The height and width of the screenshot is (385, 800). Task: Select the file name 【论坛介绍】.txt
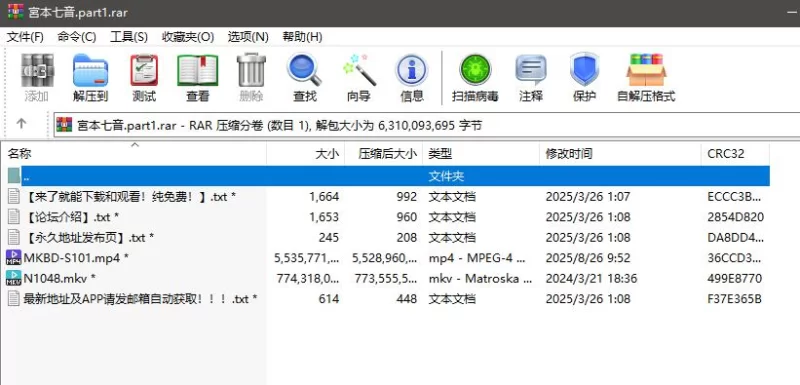tap(71, 217)
